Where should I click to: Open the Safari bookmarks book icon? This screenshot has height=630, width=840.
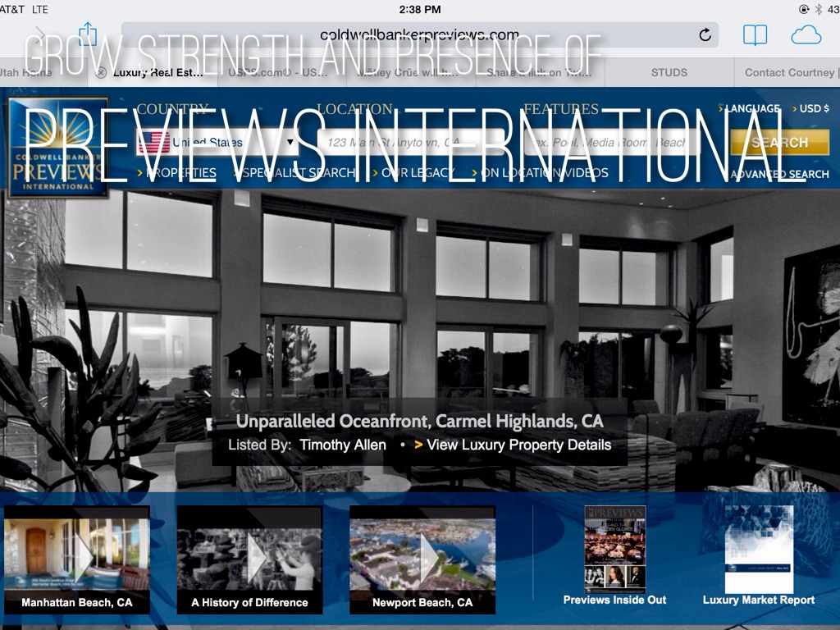(x=755, y=34)
